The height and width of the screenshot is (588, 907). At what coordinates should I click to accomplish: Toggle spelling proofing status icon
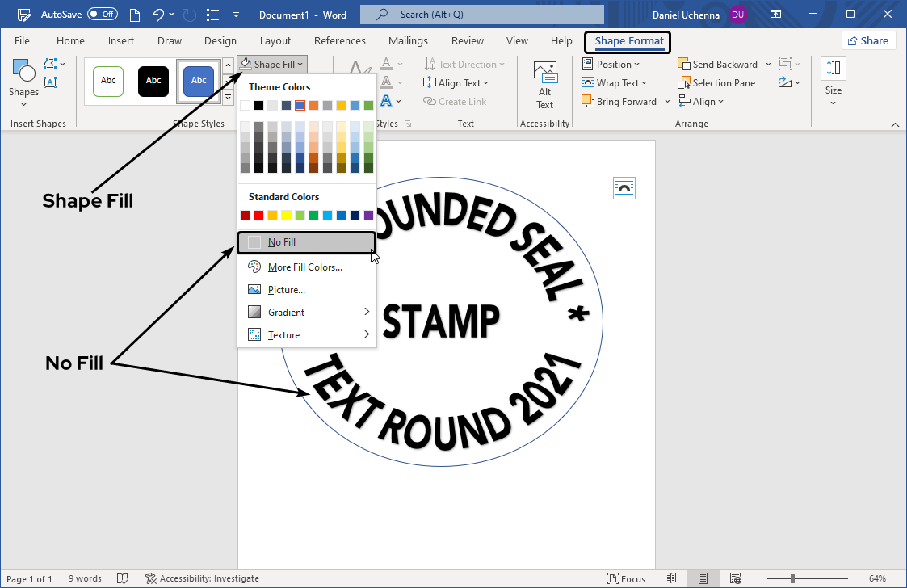point(122,578)
